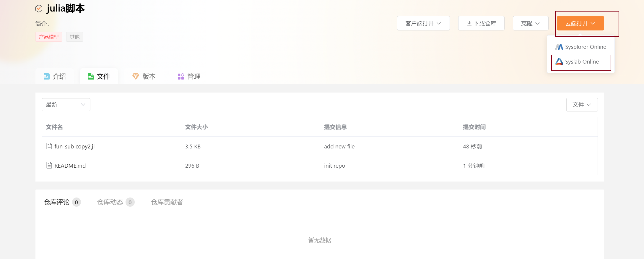Open the 最新 branch selector
Image resolution: width=644 pixels, height=259 pixels.
pyautogui.click(x=66, y=105)
